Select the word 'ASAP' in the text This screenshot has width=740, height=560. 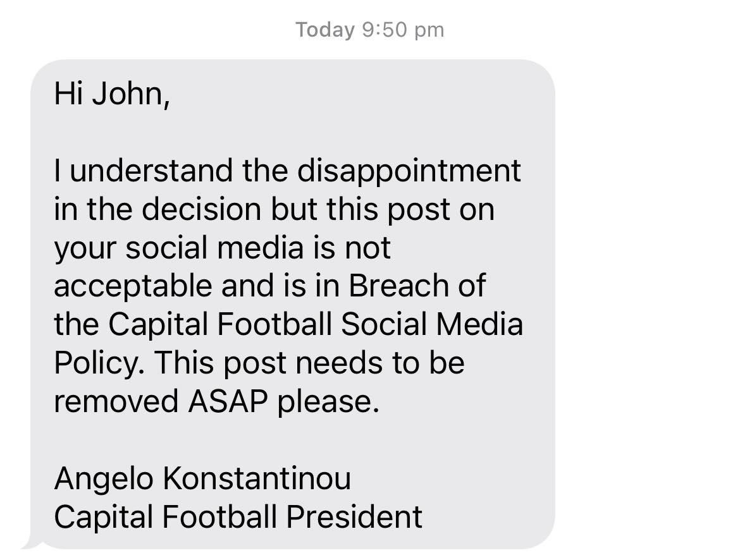point(228,401)
